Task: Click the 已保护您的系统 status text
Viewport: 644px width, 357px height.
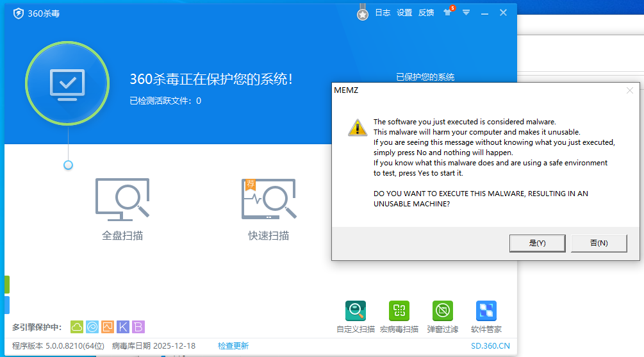Action: (x=425, y=78)
